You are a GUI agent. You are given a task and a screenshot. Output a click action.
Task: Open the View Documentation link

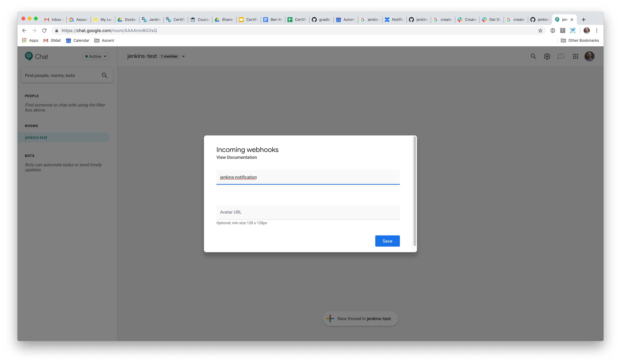coord(236,157)
